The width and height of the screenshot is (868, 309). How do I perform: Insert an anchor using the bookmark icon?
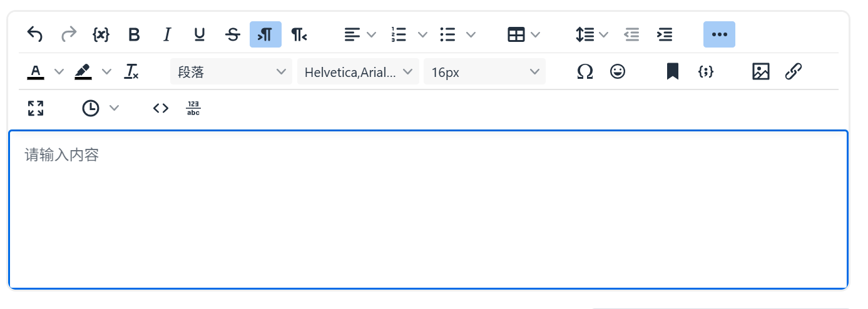coord(673,72)
